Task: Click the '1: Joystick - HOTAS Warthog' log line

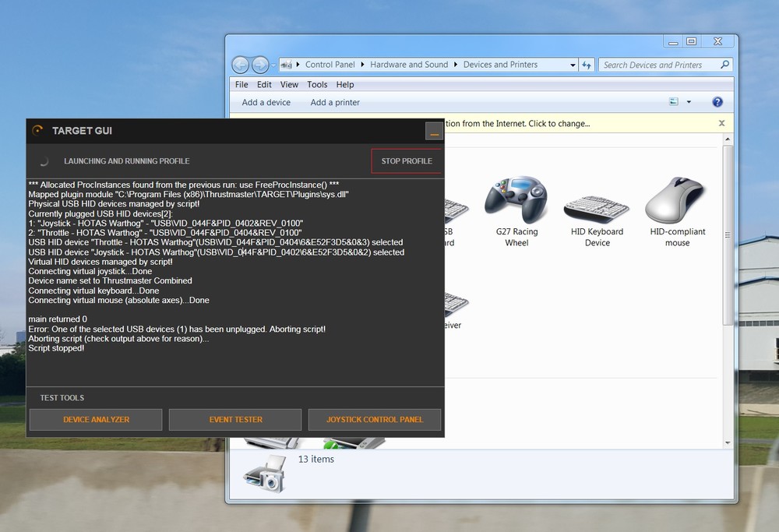Action: (165, 223)
